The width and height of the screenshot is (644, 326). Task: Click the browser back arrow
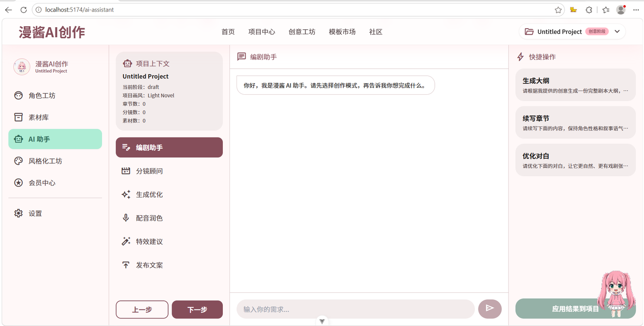click(x=9, y=10)
